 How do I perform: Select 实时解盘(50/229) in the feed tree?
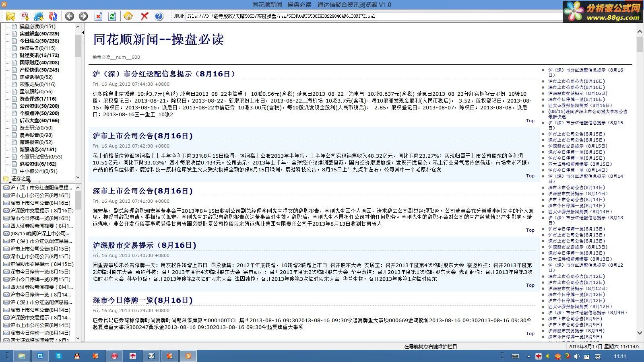(39, 34)
